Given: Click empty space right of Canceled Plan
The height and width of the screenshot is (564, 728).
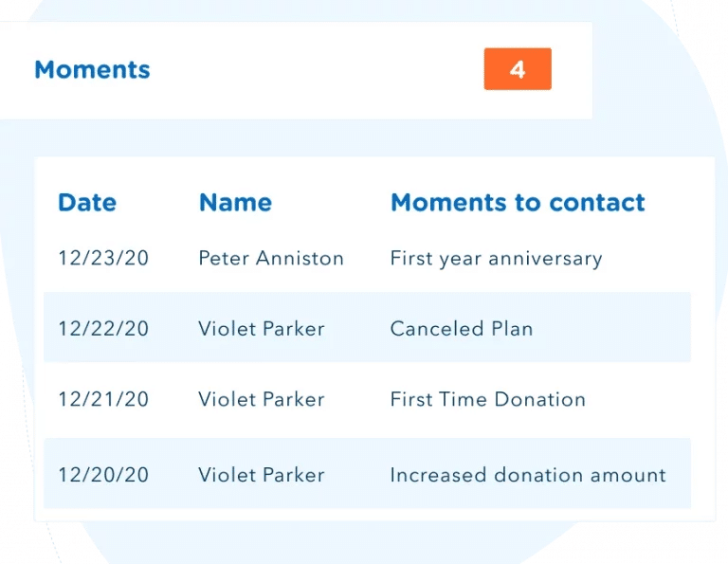Looking at the screenshot, I should click(616, 329).
